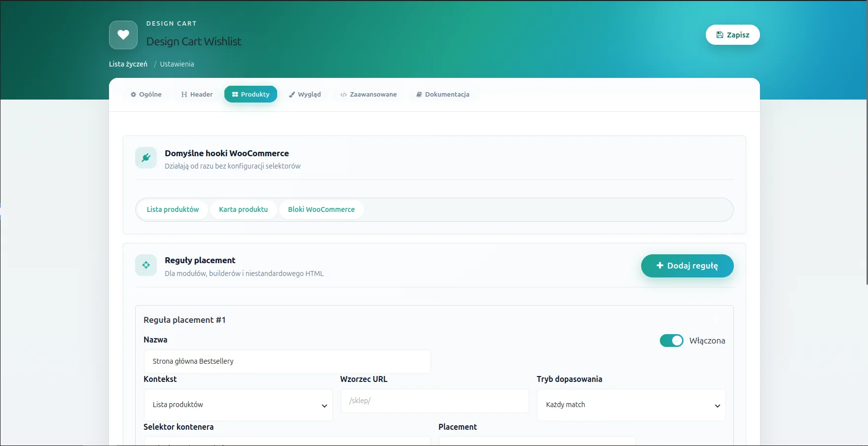Click the gear icon on Ogólne tab
The image size is (868, 446).
[x=133, y=95]
